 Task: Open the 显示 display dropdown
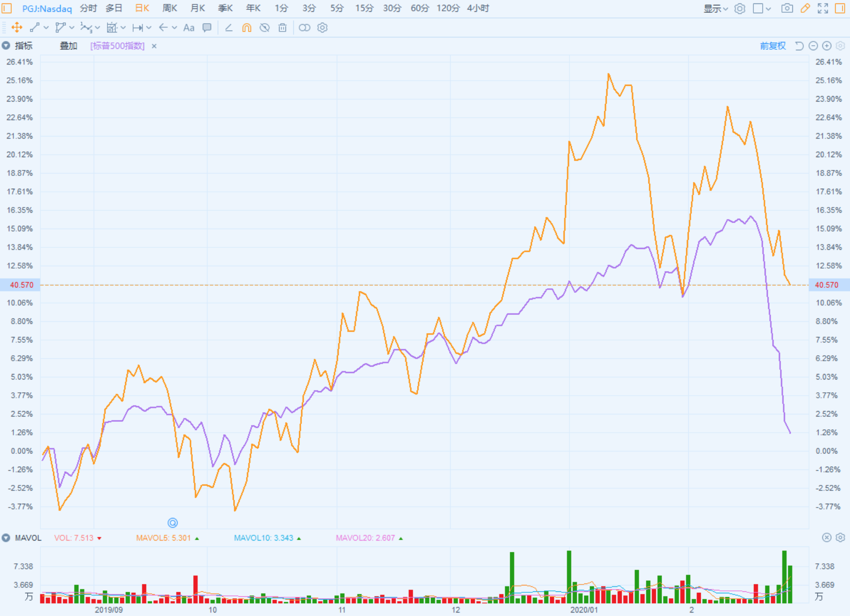(x=715, y=8)
